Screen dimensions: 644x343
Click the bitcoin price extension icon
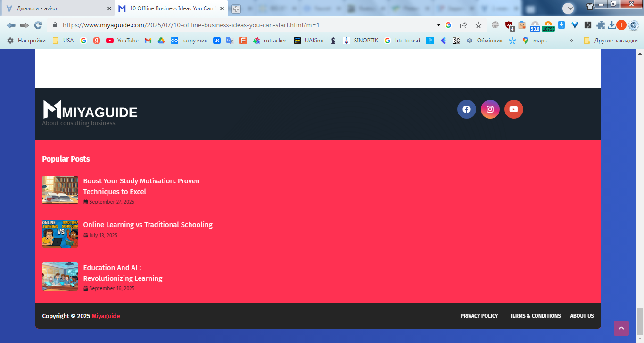tap(548, 26)
